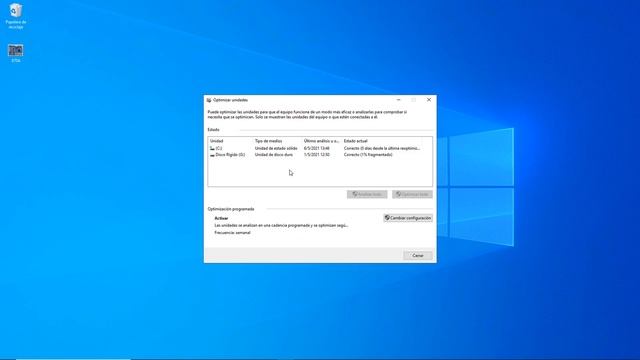The width and height of the screenshot is (640, 360).
Task: Close the Optimizar unidades window
Action: coord(429,100)
